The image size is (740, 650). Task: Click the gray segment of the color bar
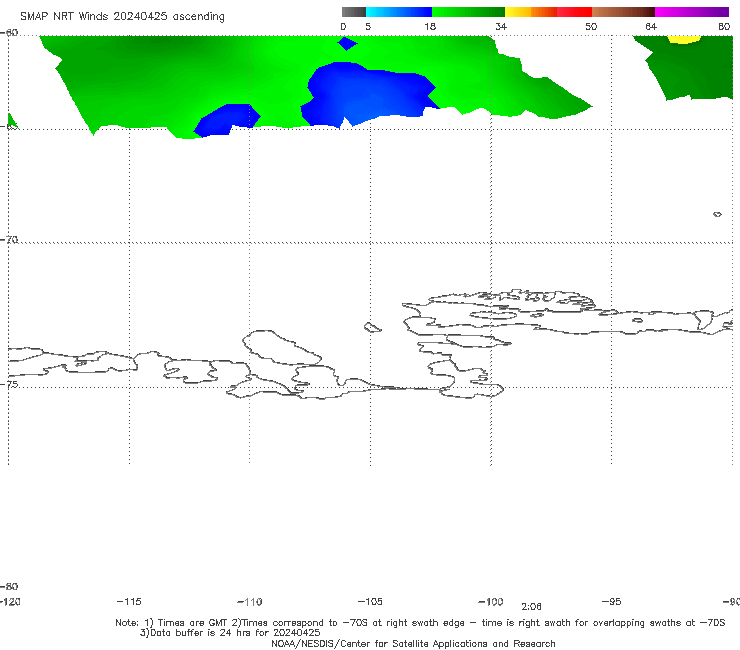354,12
